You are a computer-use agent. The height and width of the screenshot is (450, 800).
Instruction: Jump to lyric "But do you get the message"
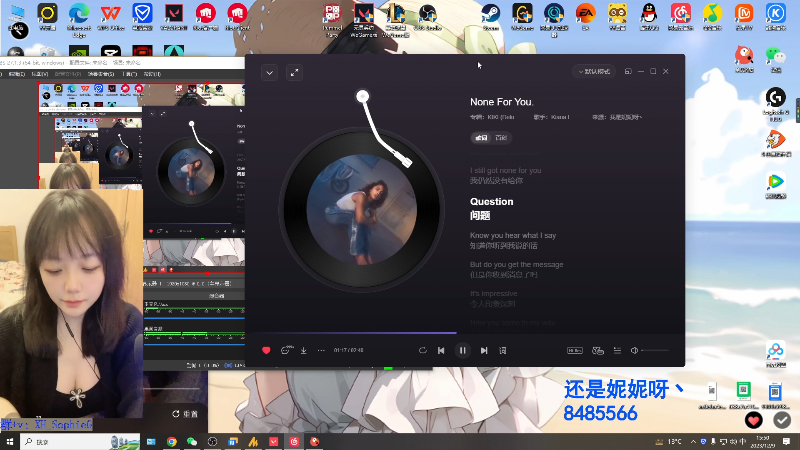(x=516, y=264)
